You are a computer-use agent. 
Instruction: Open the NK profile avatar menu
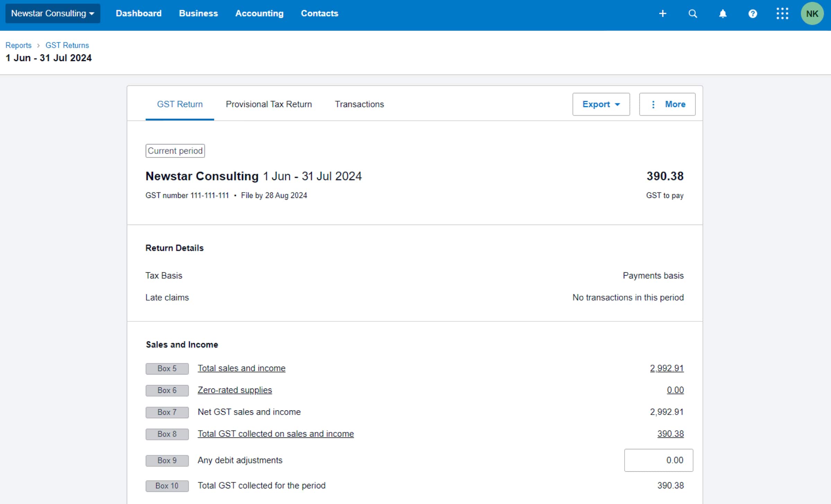click(812, 13)
